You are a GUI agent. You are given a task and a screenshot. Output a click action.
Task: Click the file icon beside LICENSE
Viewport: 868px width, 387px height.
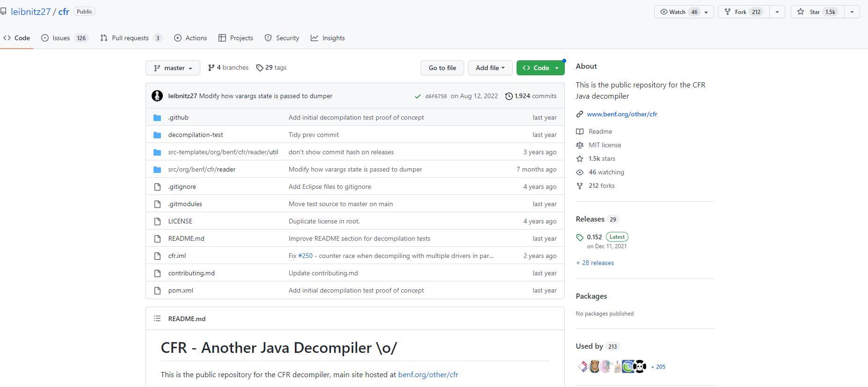click(157, 221)
